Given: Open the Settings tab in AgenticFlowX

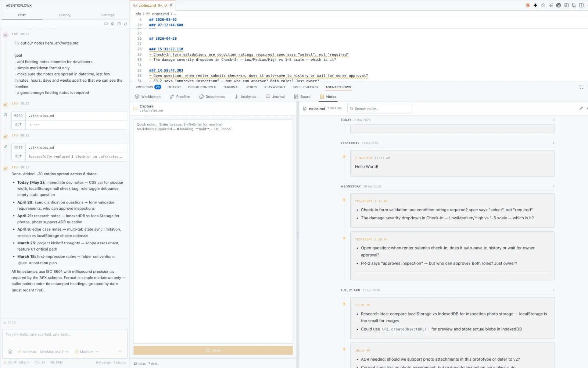Looking at the screenshot, I should [108, 15].
